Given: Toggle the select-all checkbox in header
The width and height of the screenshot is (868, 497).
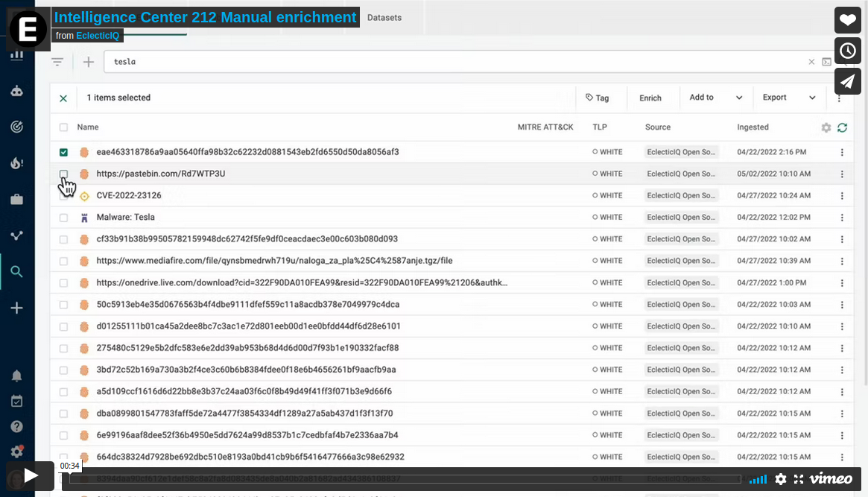Looking at the screenshot, I should 63,127.
